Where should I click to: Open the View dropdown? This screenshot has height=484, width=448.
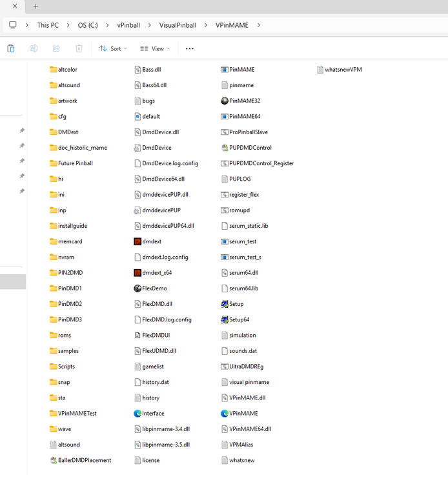[x=155, y=48]
